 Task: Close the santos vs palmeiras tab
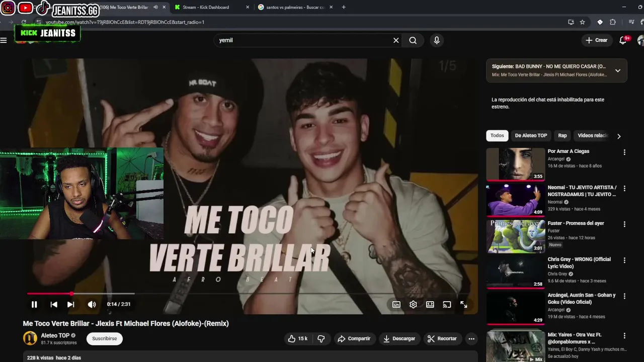point(332,7)
